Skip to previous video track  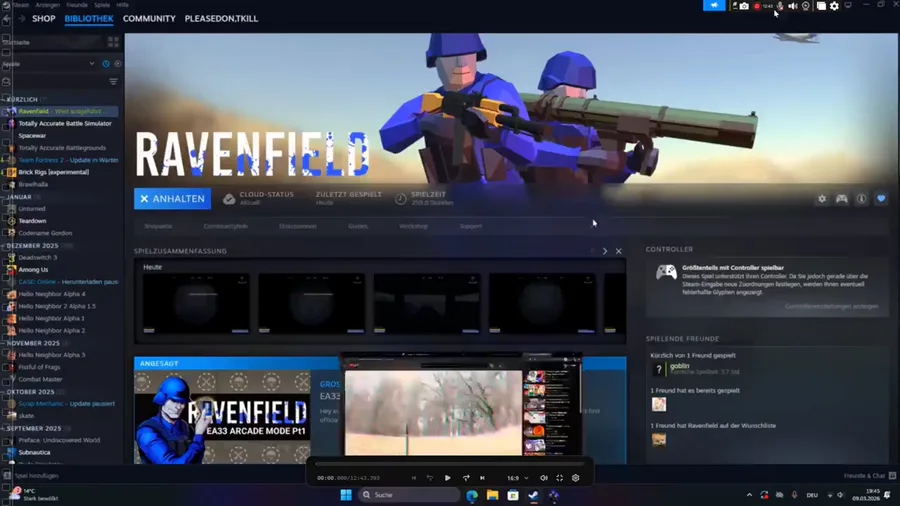tap(413, 478)
